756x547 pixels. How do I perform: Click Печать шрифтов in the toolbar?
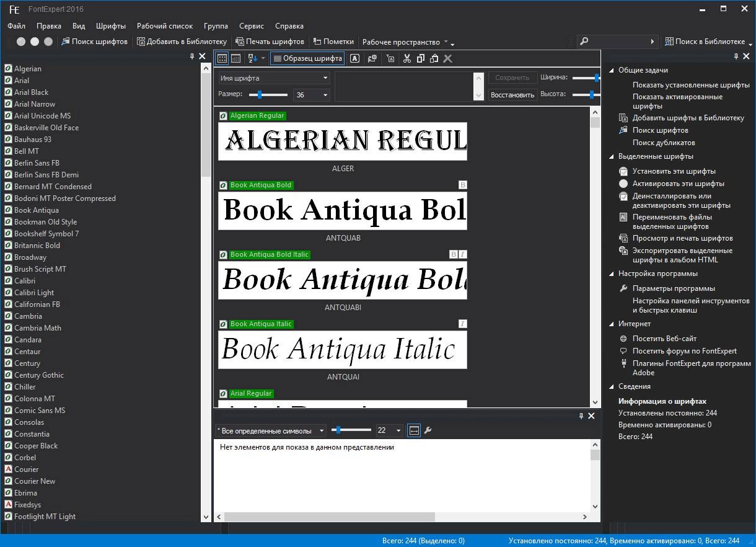(x=270, y=42)
